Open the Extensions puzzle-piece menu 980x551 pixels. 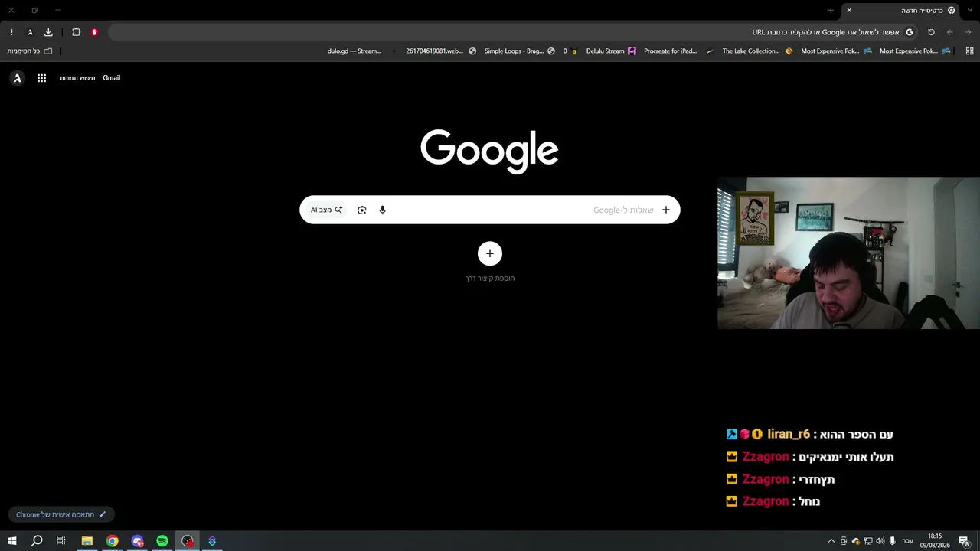click(x=76, y=32)
